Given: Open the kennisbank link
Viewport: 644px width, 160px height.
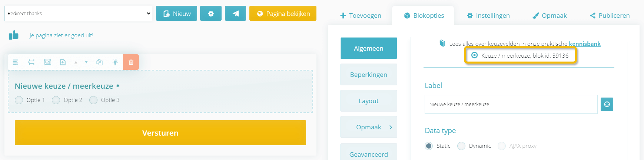Looking at the screenshot, I should [584, 44].
